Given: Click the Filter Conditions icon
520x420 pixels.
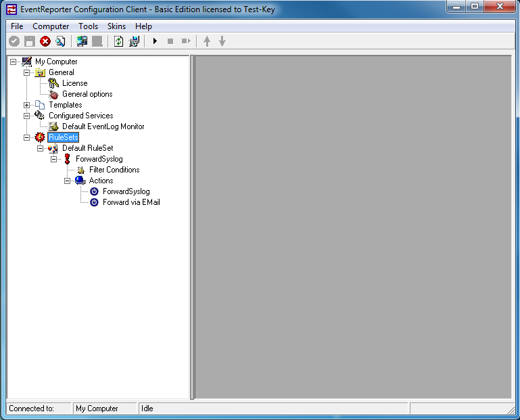Looking at the screenshot, I should coord(81,170).
